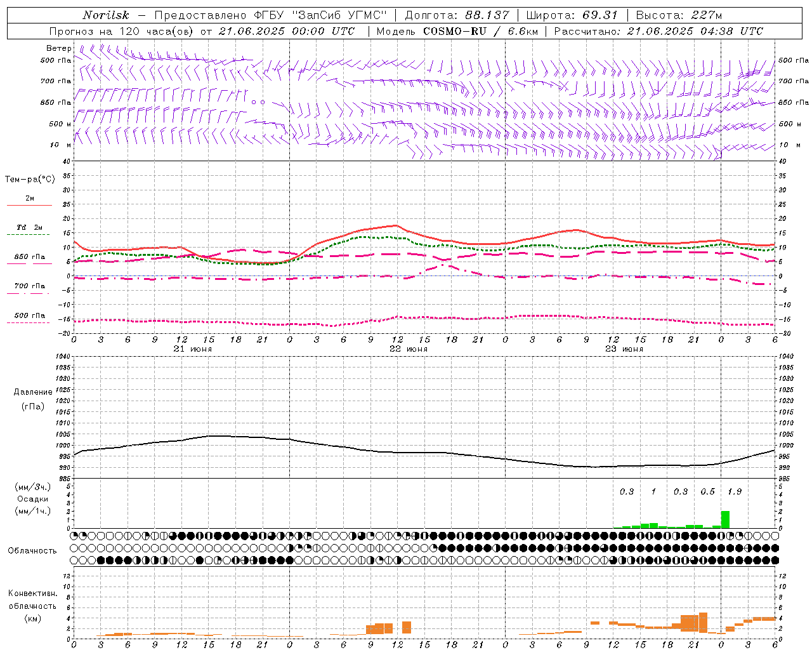Click "Рассчитано: 21.06.2025 04:38 UTC" text

658,31
